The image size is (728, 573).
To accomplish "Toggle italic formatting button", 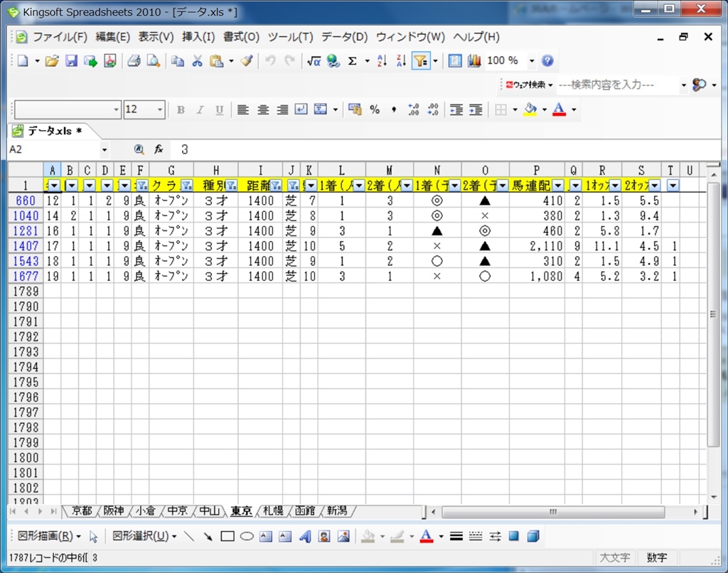I will (200, 109).
